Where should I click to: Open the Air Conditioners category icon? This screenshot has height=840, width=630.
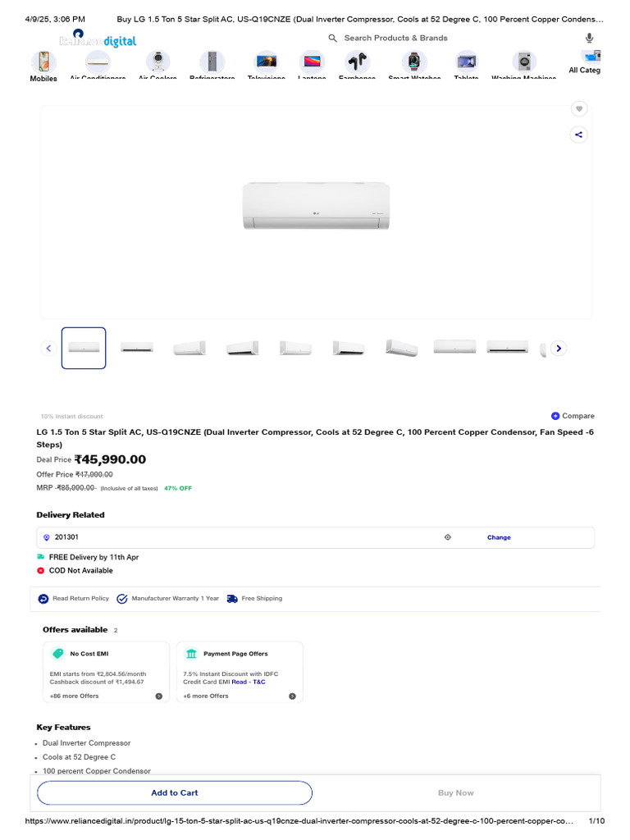coord(98,62)
